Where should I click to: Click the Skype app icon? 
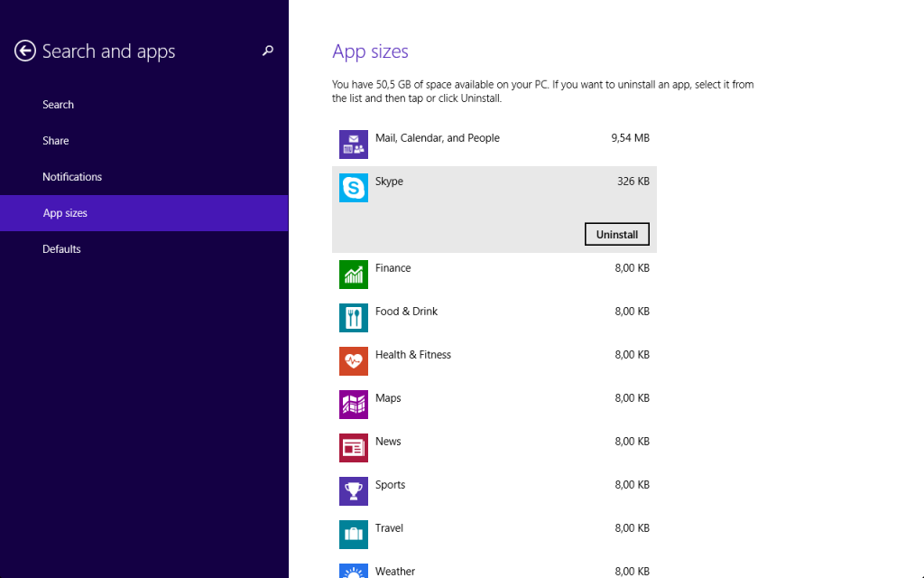[354, 188]
